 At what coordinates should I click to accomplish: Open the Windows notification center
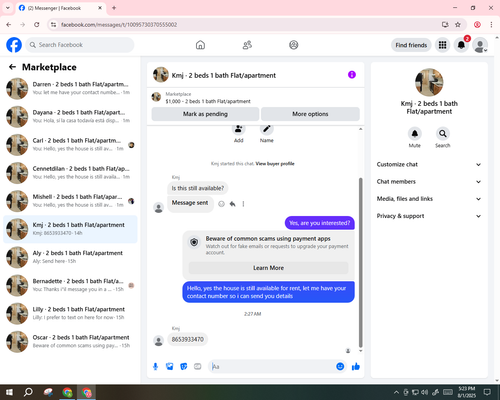(487, 392)
